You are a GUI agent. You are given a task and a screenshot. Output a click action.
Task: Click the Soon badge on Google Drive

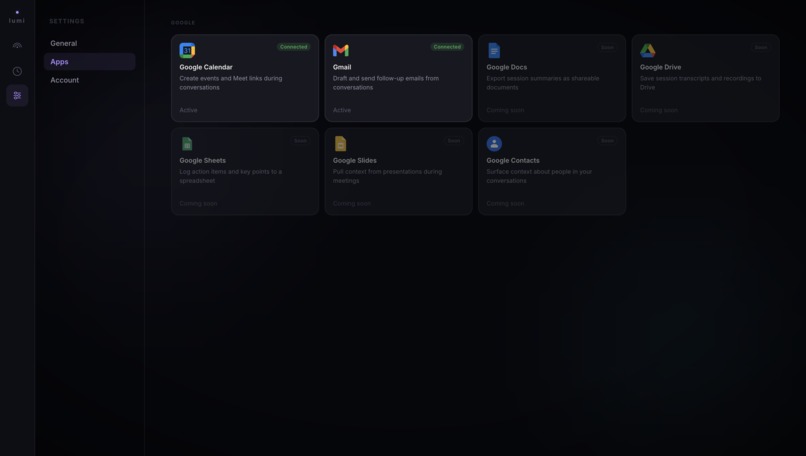pyautogui.click(x=761, y=47)
